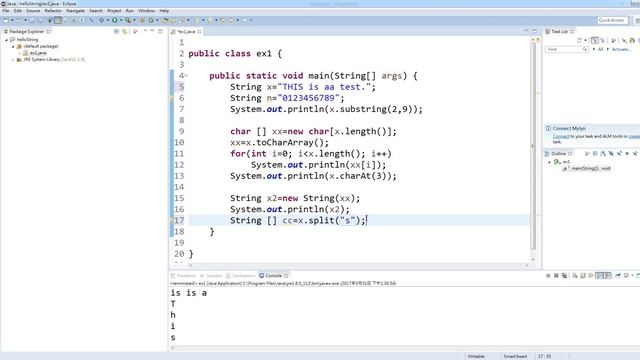This screenshot has width=640, height=360.
Task: Click the Run button in the toolbar
Action: pos(115,20)
